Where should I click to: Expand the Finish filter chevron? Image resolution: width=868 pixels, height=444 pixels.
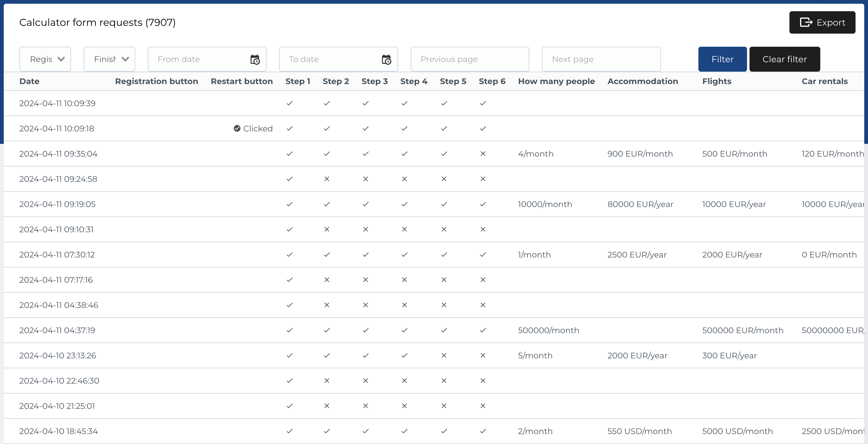pos(125,59)
